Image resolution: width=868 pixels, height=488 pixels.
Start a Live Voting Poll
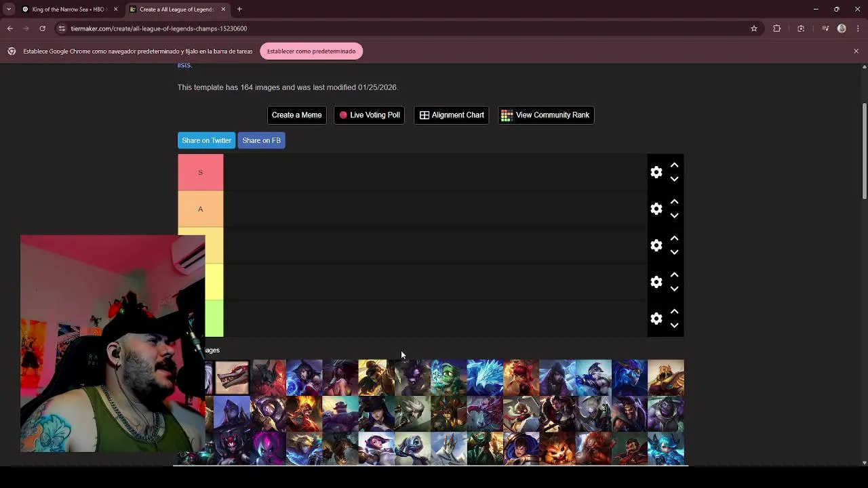pos(370,115)
